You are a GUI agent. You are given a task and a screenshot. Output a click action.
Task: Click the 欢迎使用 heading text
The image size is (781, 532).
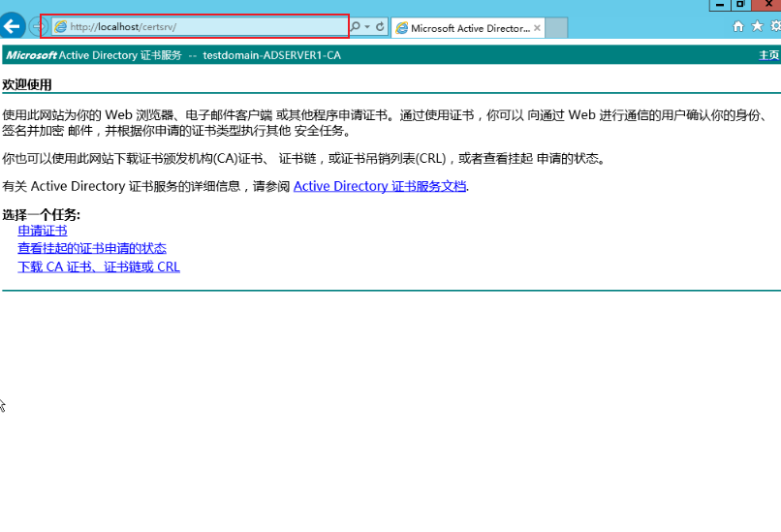(27, 84)
